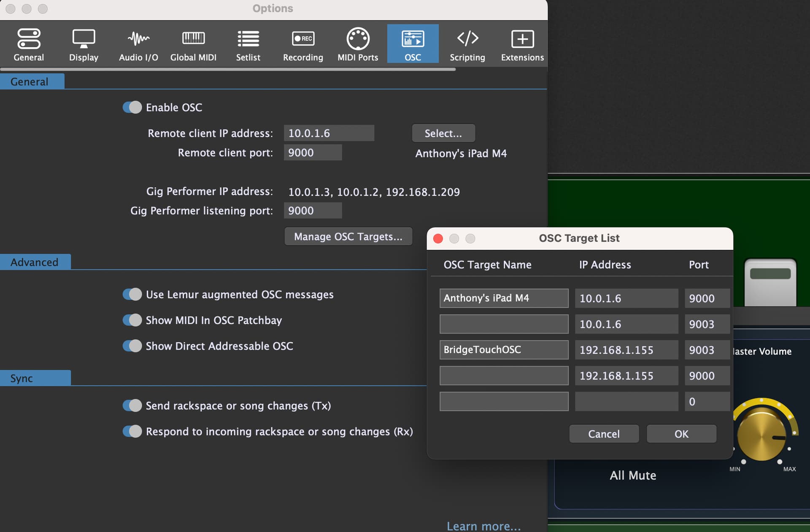
Task: Disable the Enable OSC toggle
Action: (x=132, y=107)
